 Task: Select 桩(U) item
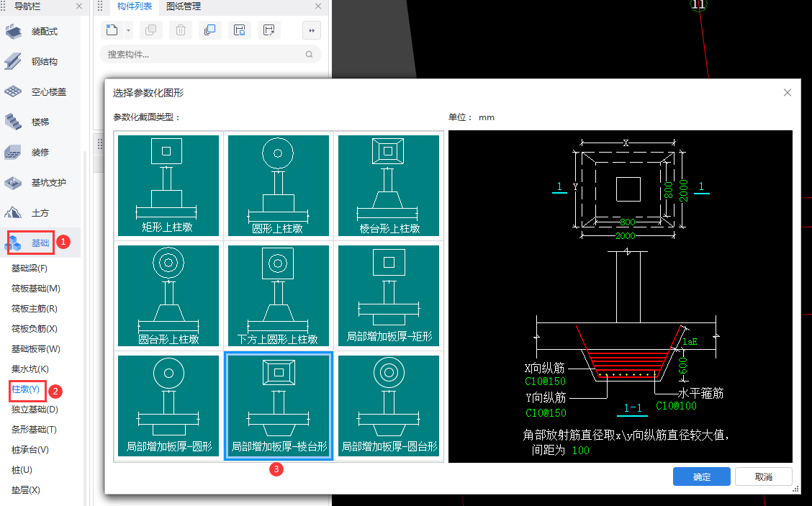tap(22, 470)
